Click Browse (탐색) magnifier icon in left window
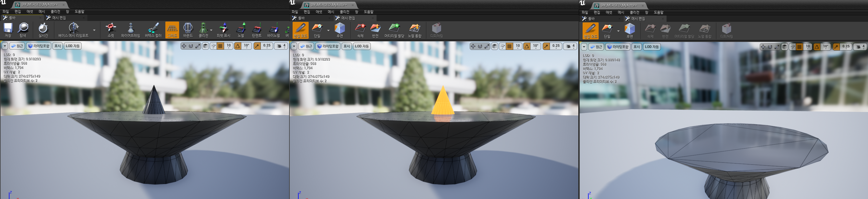Screen dimensions: 868x199 point(23,30)
